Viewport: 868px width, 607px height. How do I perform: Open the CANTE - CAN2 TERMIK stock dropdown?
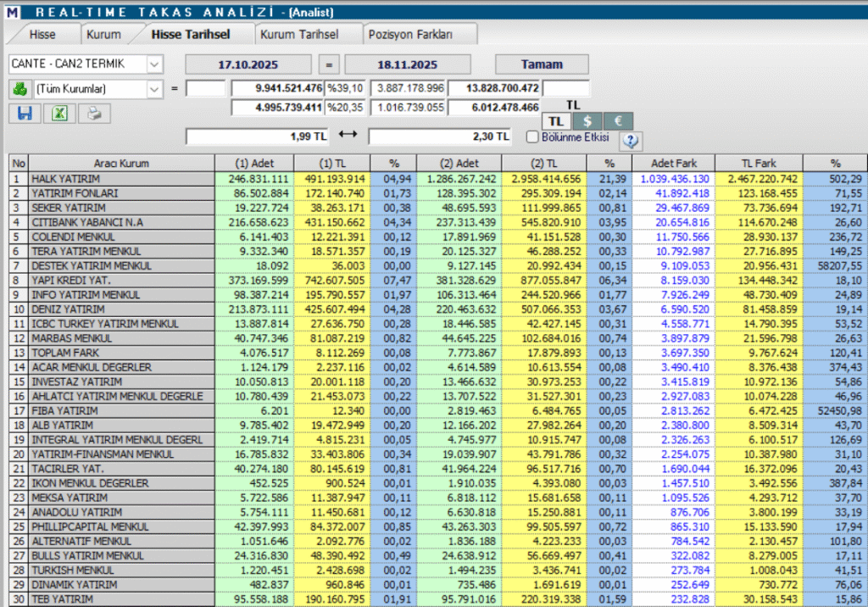pyautogui.click(x=154, y=64)
